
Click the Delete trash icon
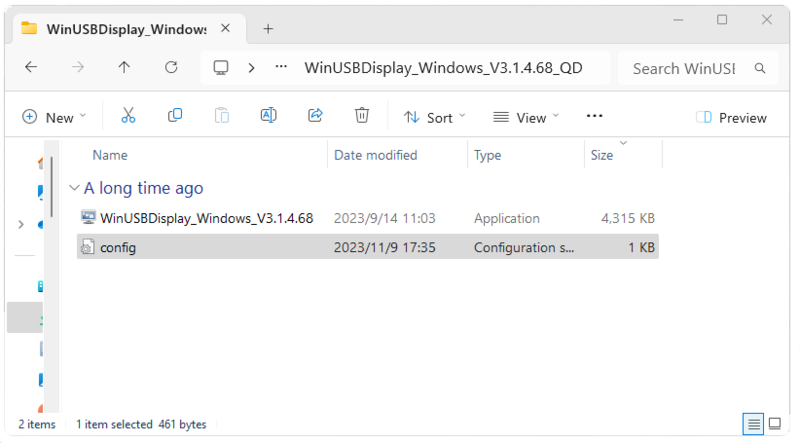pyautogui.click(x=362, y=116)
